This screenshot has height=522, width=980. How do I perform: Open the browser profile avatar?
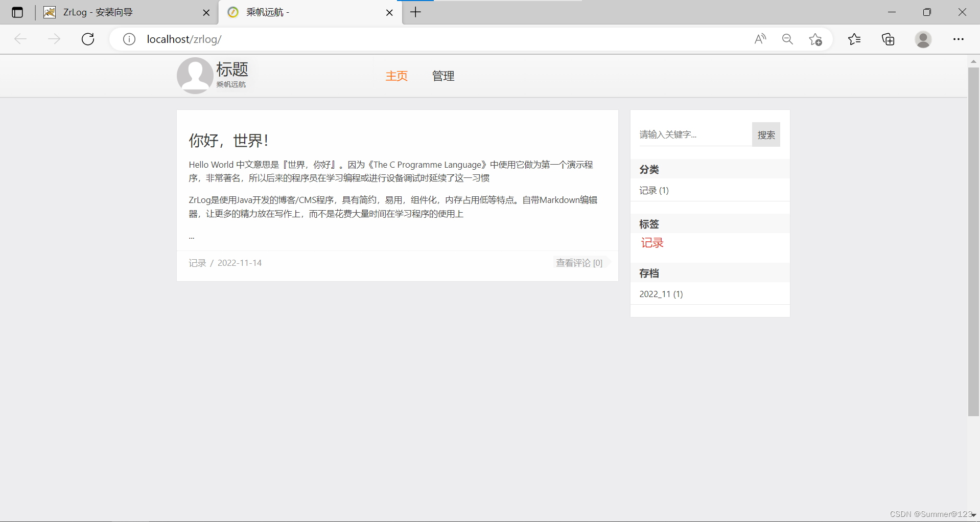923,39
